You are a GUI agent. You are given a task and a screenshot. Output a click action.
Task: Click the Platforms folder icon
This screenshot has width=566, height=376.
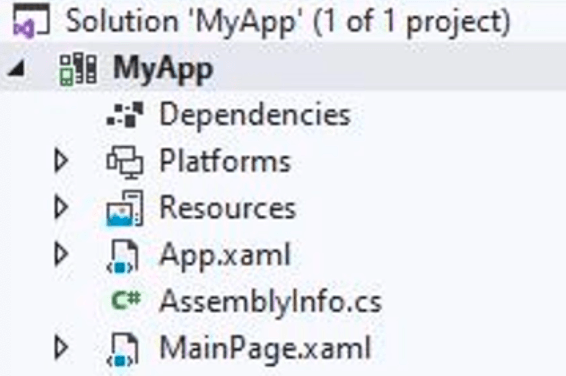pyautogui.click(x=125, y=161)
